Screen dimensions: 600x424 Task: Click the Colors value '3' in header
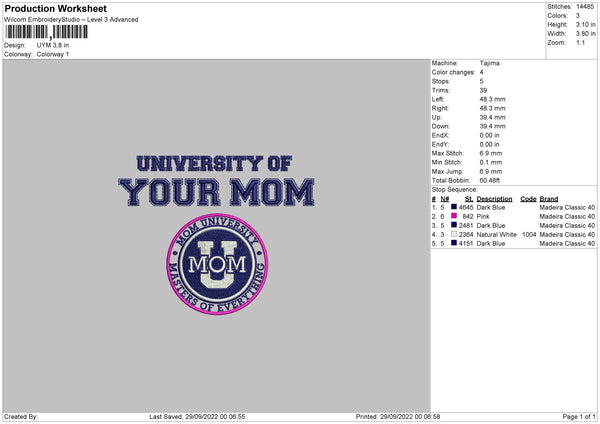[x=578, y=16]
